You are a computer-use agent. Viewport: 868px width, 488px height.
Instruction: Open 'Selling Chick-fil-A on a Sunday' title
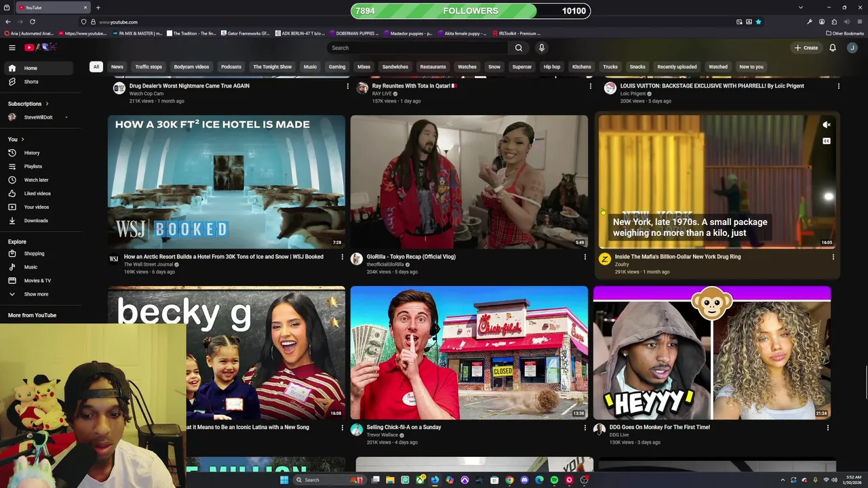[x=404, y=427]
